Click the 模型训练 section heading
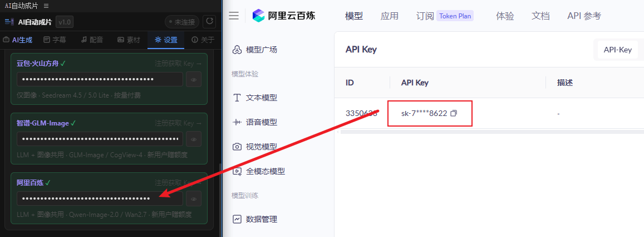 245,195
